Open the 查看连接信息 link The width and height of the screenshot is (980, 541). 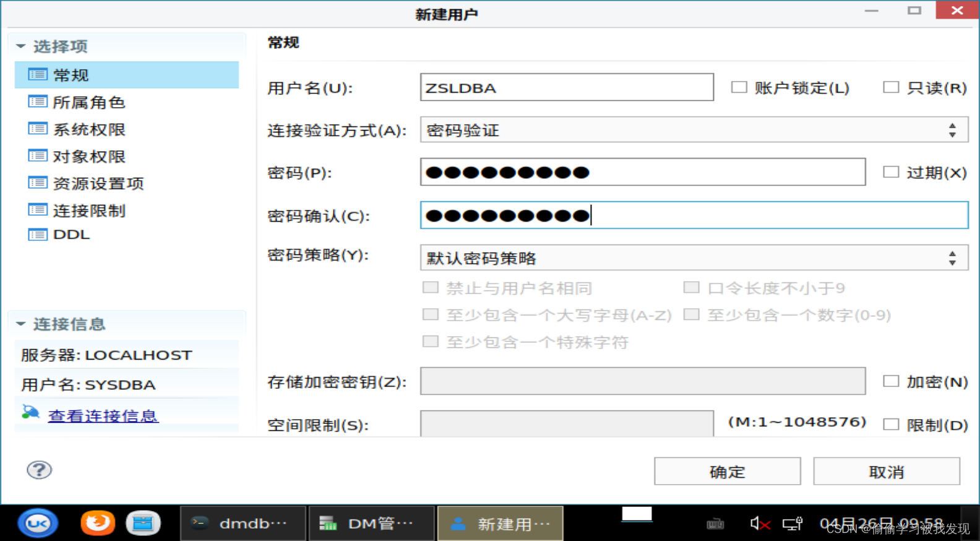[103, 415]
